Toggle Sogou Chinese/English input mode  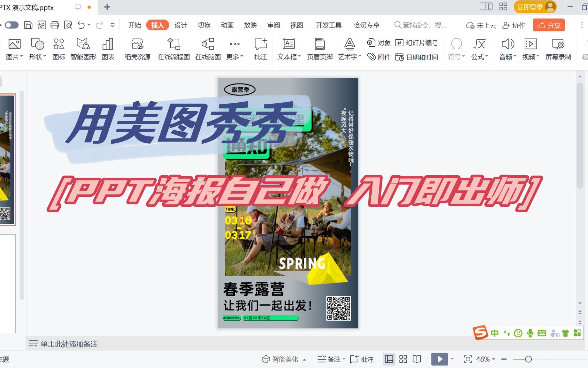click(x=495, y=333)
